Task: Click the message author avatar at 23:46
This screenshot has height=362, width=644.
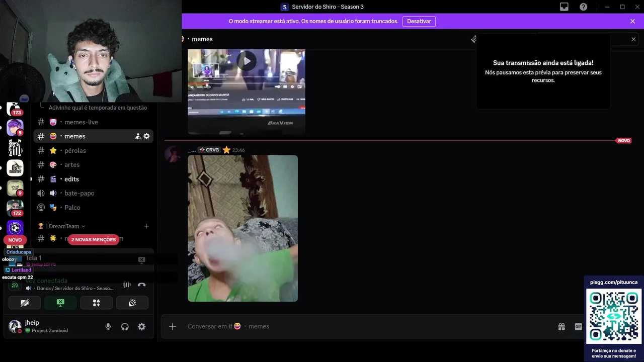Action: tap(173, 154)
